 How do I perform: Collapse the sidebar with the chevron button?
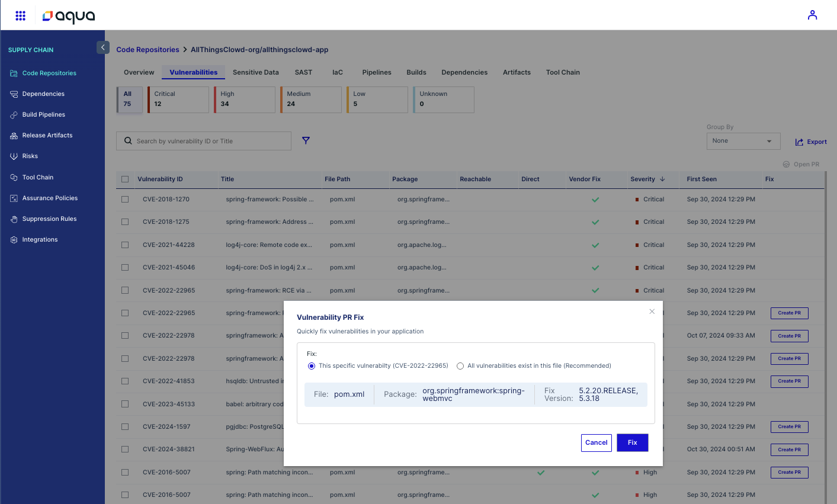pos(103,47)
